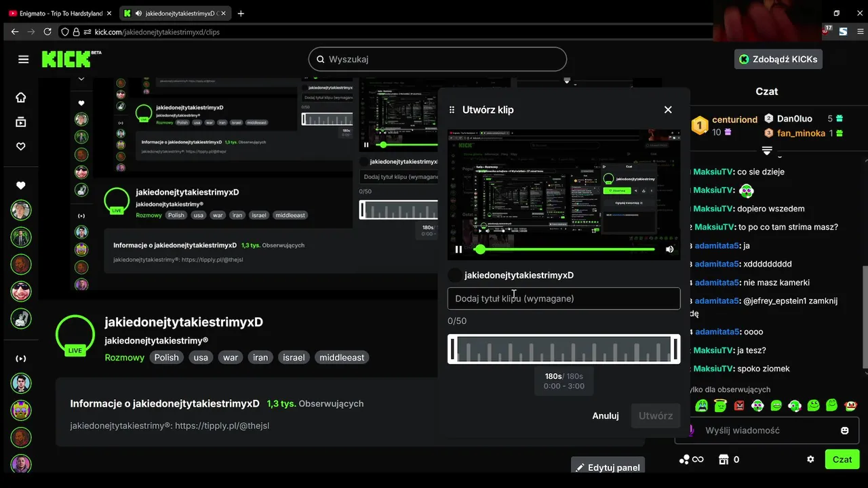Select the Polish tag

click(x=166, y=357)
